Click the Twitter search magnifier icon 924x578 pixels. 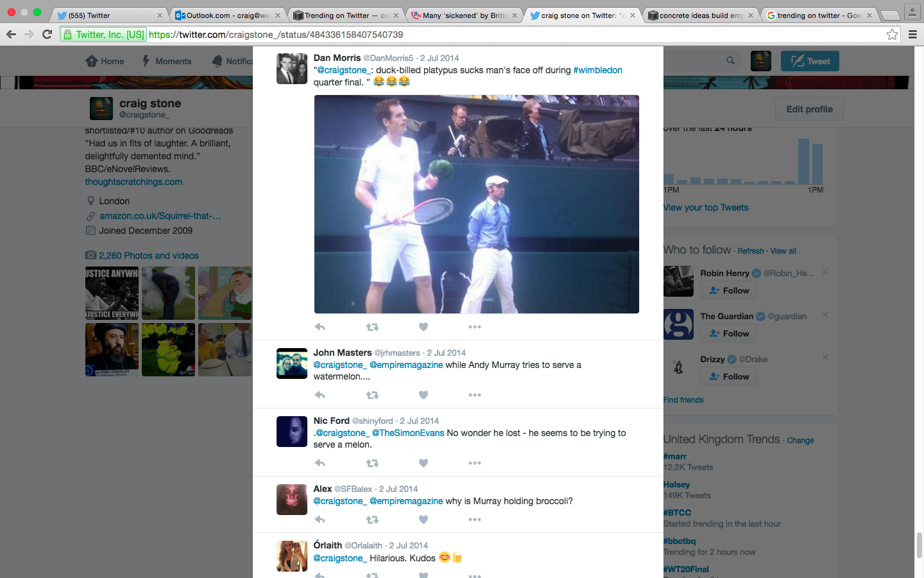click(x=730, y=60)
